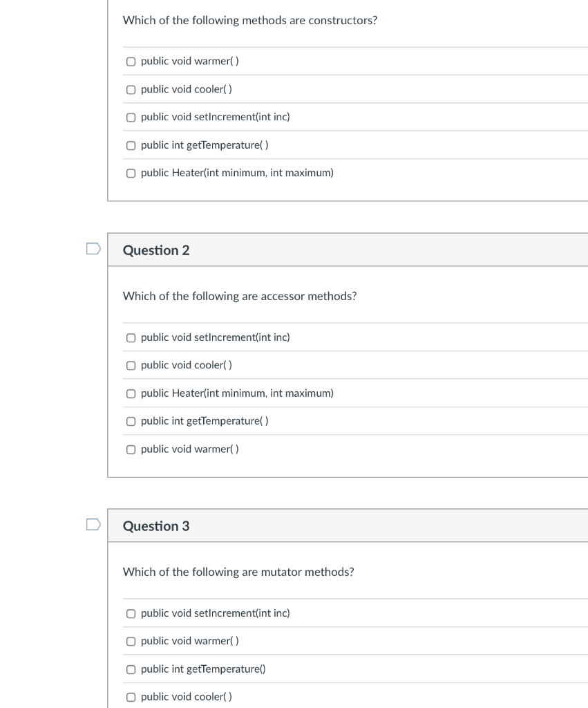
Task: Check 'public void cooler( )' in Question 3
Action: (131, 697)
